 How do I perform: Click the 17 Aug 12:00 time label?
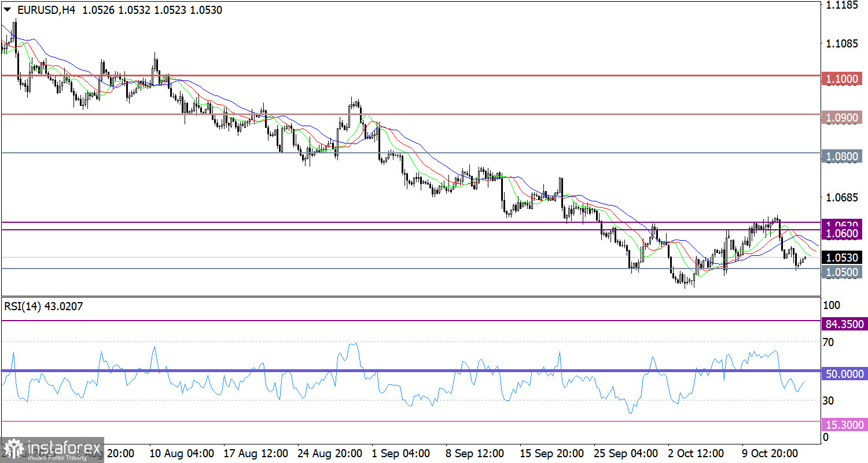255,453
